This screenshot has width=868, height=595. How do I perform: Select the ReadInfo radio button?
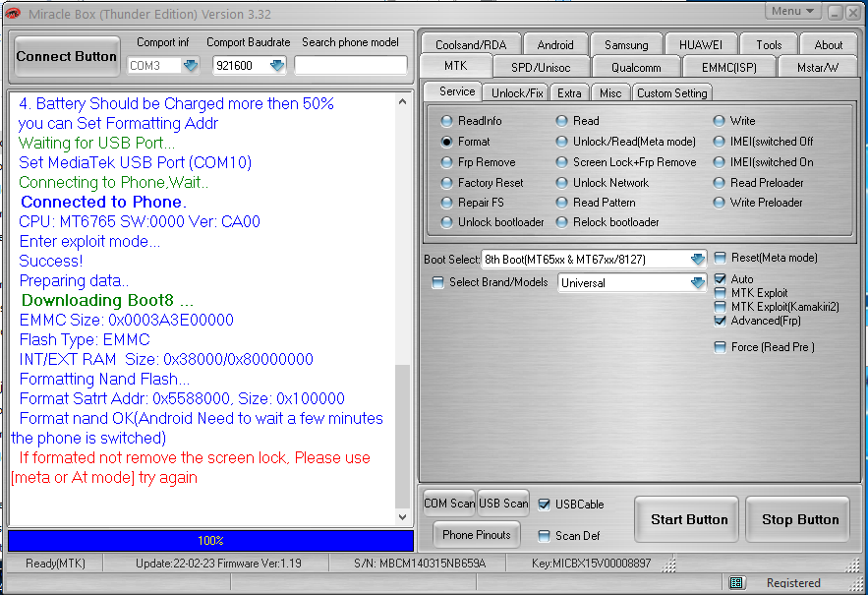(x=446, y=121)
